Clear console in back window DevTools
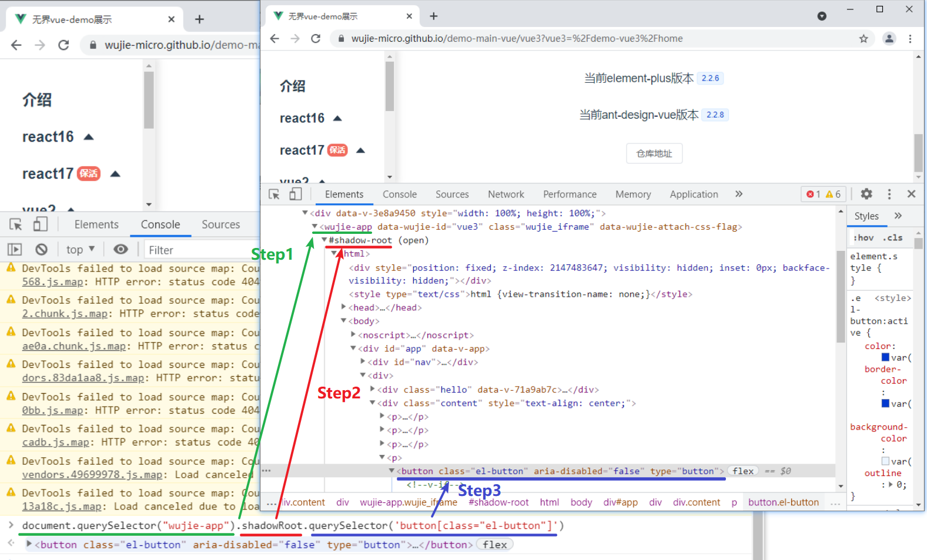Screen dimensions: 927x560 click(x=41, y=249)
